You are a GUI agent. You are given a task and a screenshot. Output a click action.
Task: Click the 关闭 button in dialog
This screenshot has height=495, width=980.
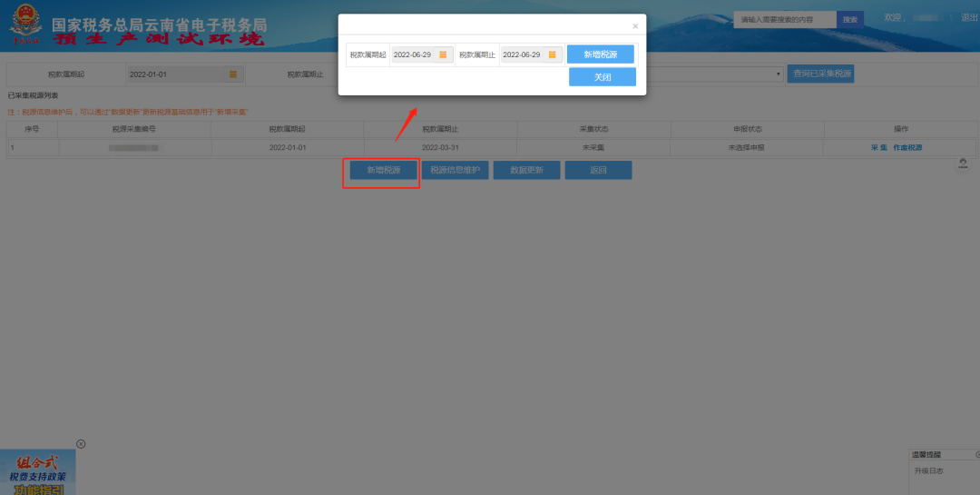[x=603, y=77]
